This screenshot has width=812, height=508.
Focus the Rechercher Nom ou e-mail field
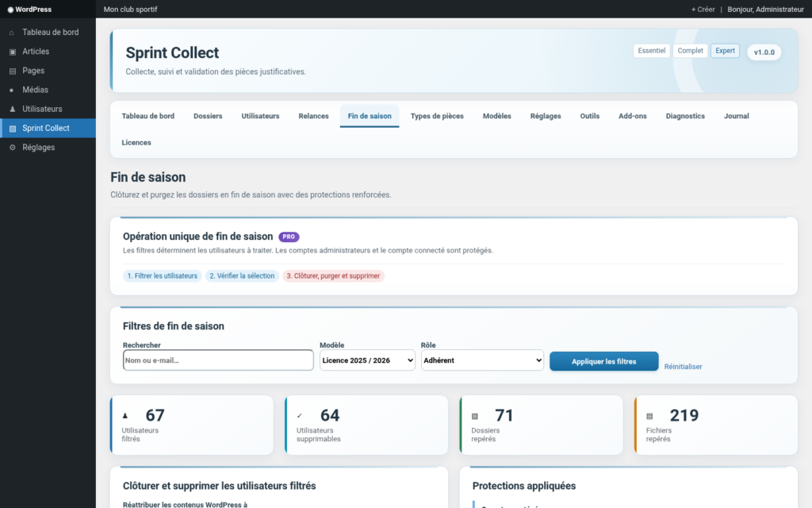point(218,360)
